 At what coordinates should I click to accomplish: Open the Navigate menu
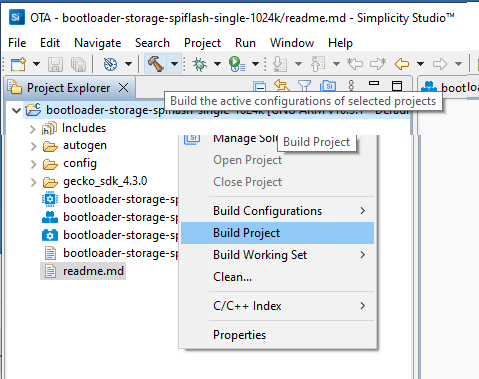(98, 43)
